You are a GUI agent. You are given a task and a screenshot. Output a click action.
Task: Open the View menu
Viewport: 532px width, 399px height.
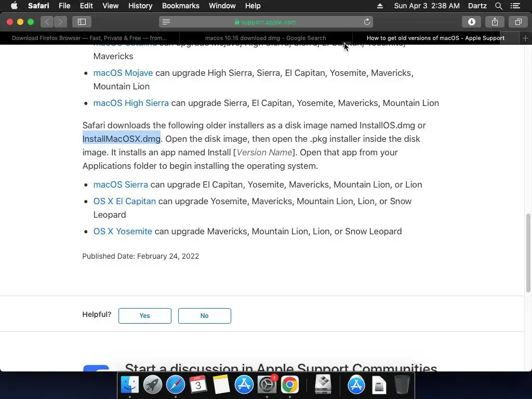tap(110, 6)
